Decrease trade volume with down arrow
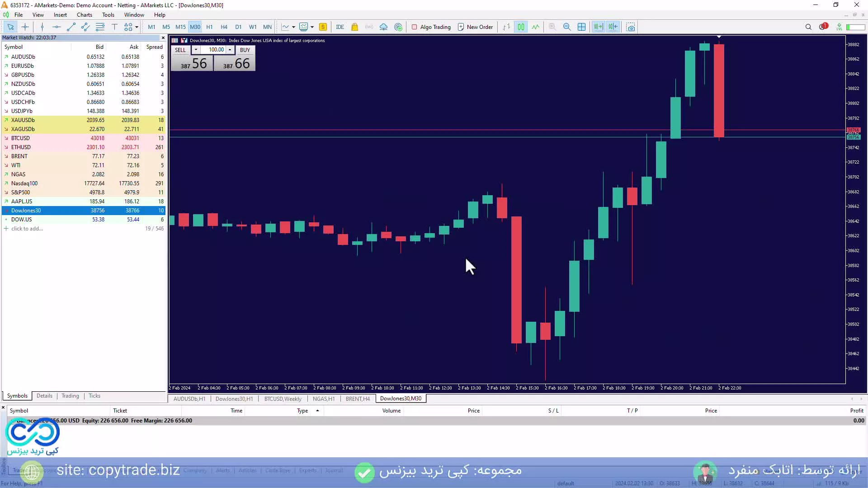This screenshot has height=488, width=868. (196, 50)
